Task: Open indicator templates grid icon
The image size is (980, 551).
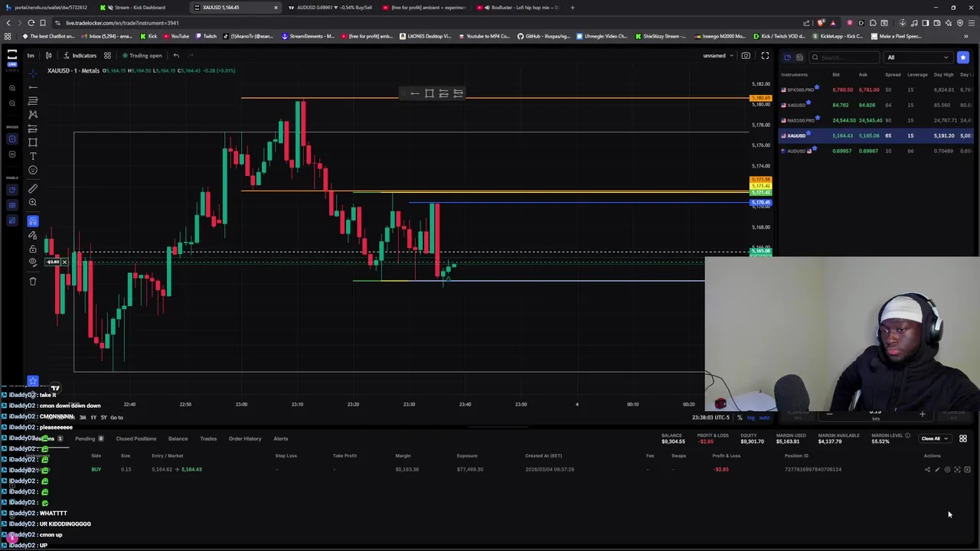Action: click(107, 55)
